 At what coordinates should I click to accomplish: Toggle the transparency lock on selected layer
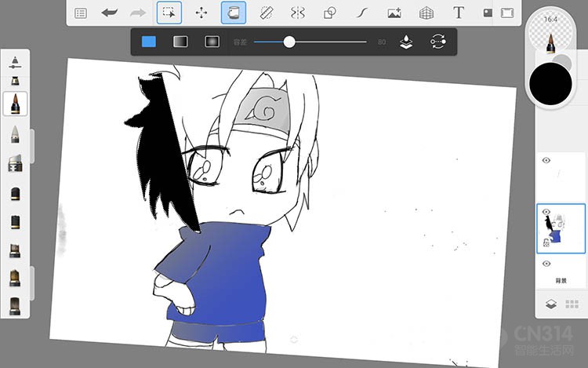[546, 242]
